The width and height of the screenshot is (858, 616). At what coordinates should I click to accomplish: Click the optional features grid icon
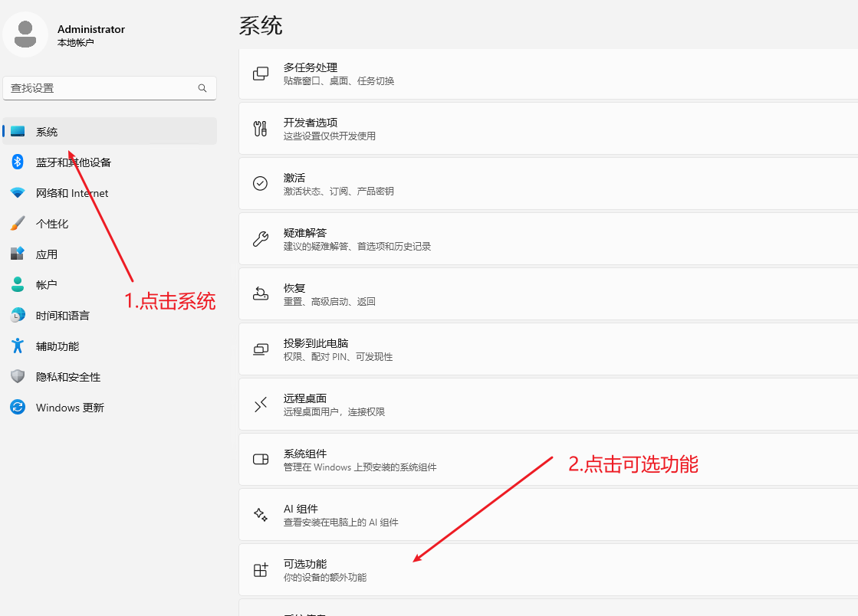(x=261, y=570)
